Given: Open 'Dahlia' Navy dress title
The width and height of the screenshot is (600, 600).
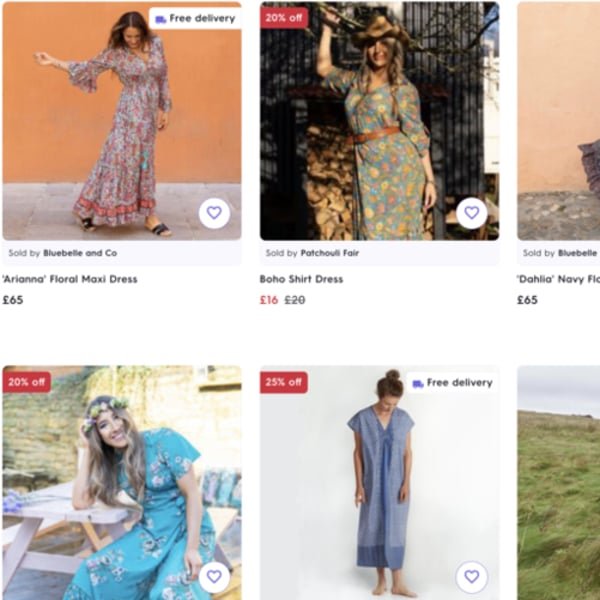Looking at the screenshot, I should pos(558,279).
